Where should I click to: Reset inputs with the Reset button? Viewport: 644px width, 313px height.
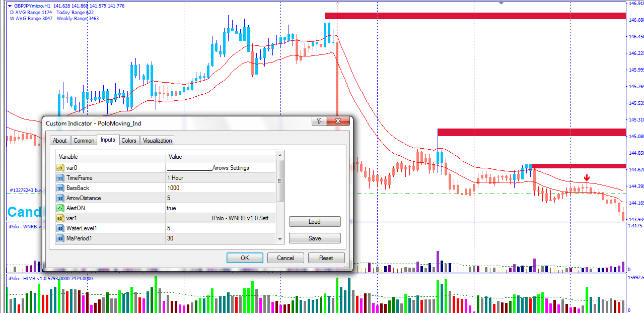[326, 258]
